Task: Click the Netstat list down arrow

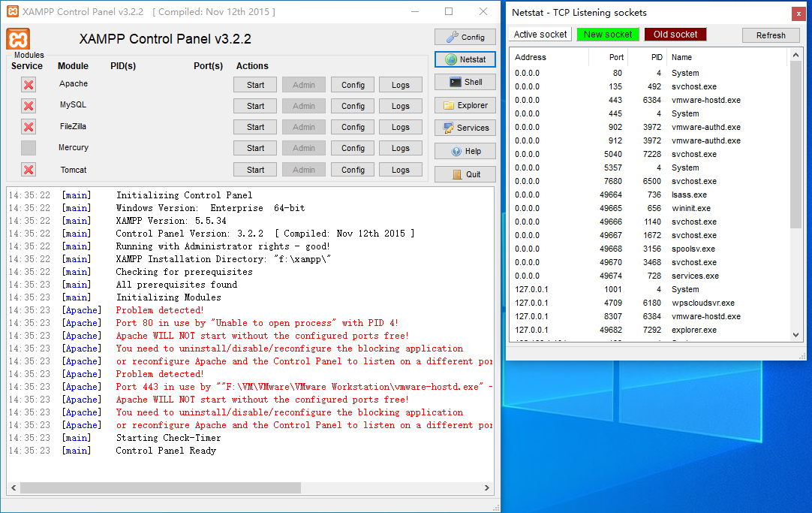Action: [x=796, y=335]
